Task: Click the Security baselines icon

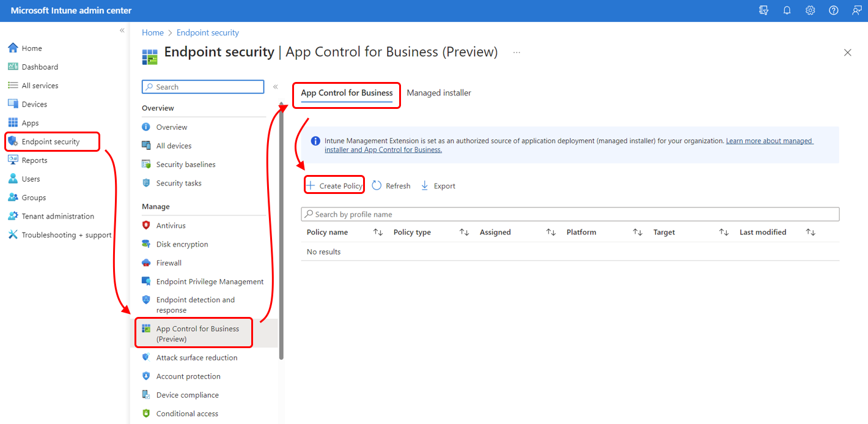Action: coord(146,164)
